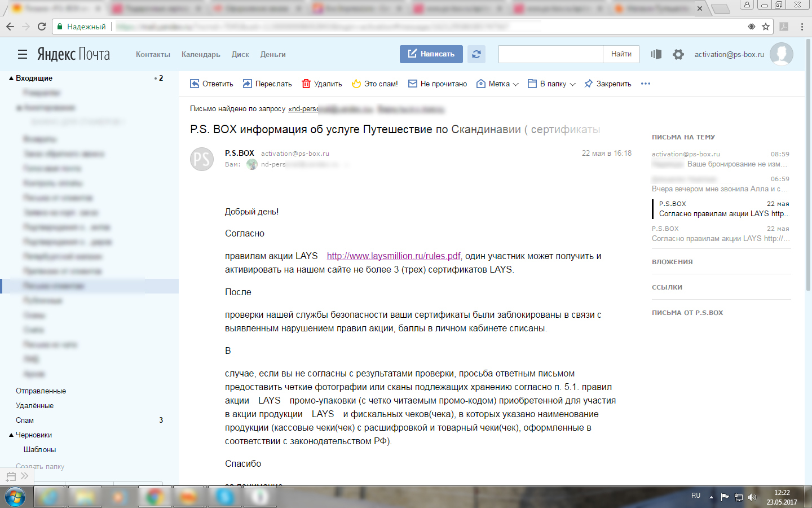Open the hamburger menu next to Яндекс Почта

[x=23, y=54]
